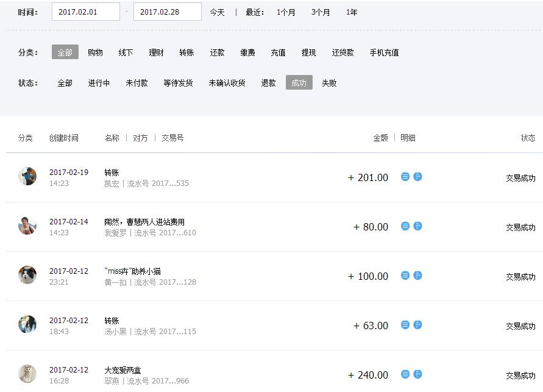The height and width of the screenshot is (392, 543).
Task: Click start date field 2017.02.01
Action: tap(85, 12)
